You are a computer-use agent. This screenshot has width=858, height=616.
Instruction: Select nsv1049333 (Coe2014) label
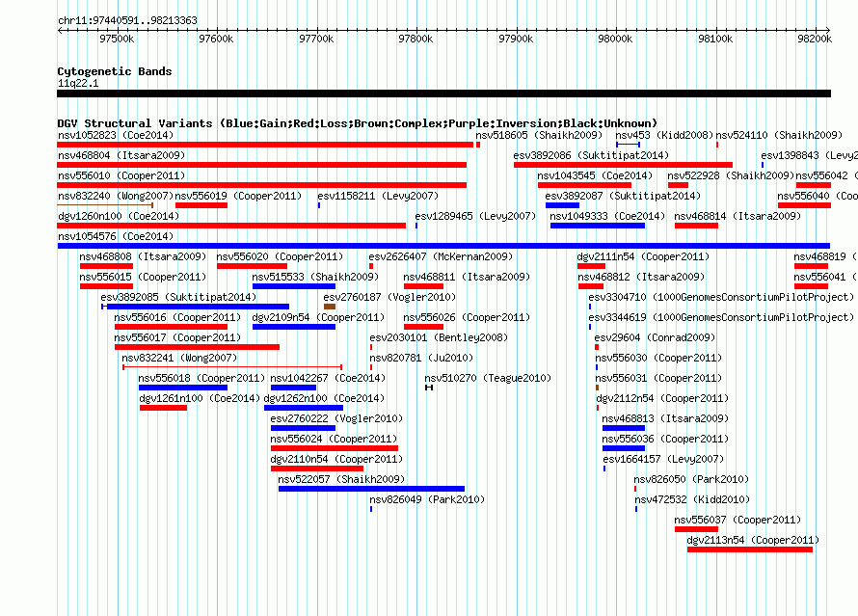607,216
